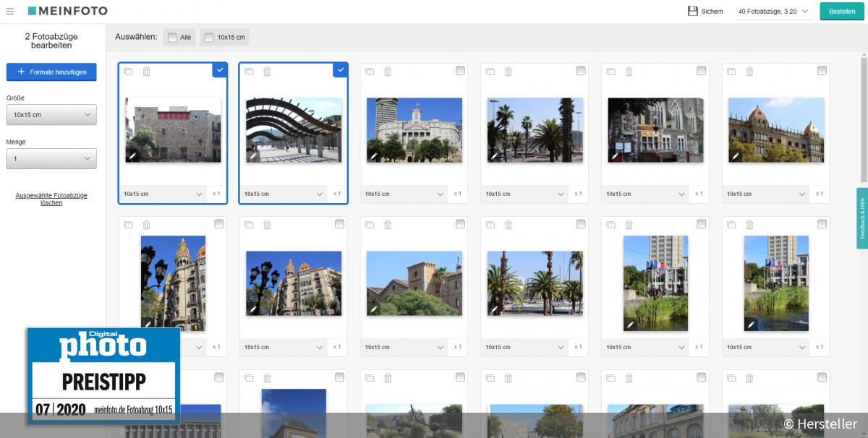Click 'x 1' quantity on domed building card

click(x=820, y=194)
